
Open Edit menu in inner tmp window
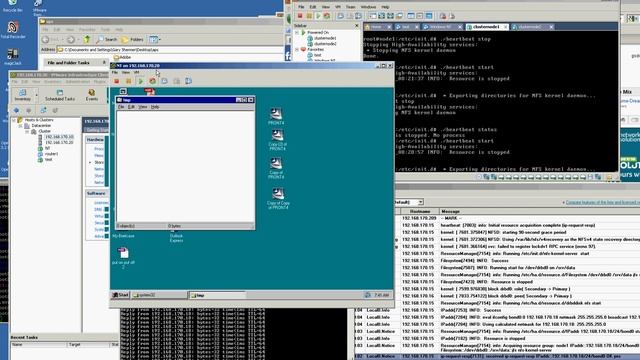tap(131, 107)
